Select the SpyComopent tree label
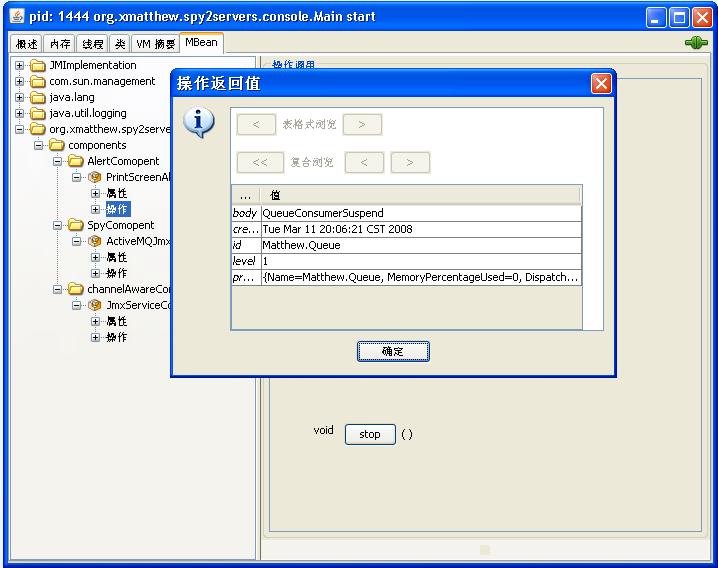The width and height of the screenshot is (718, 568). pos(120,225)
